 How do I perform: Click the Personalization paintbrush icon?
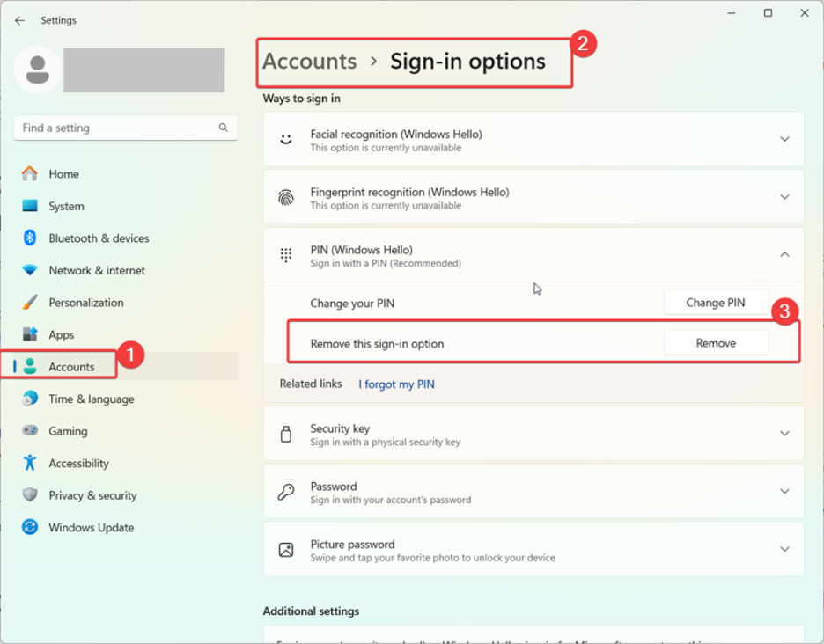30,302
